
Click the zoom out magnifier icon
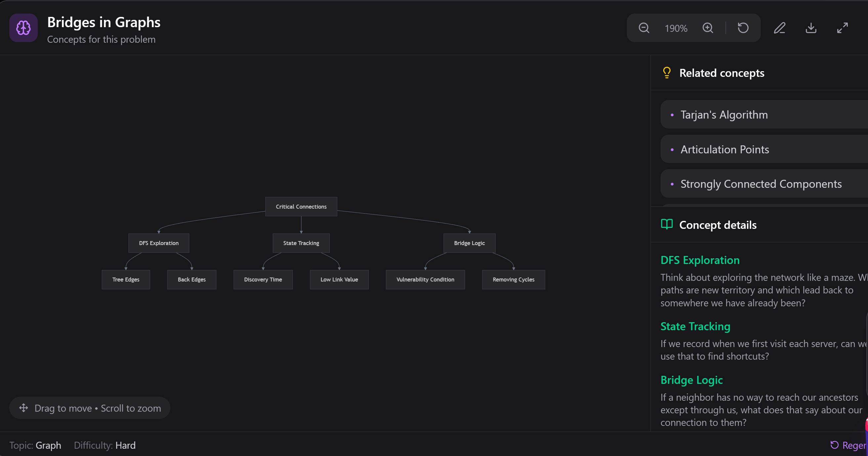pyautogui.click(x=644, y=28)
